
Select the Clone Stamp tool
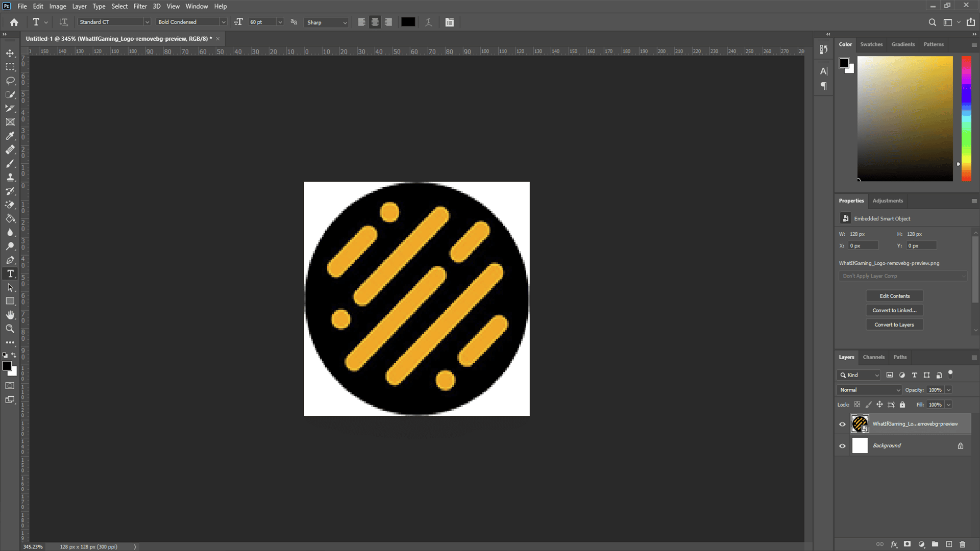coord(10,177)
